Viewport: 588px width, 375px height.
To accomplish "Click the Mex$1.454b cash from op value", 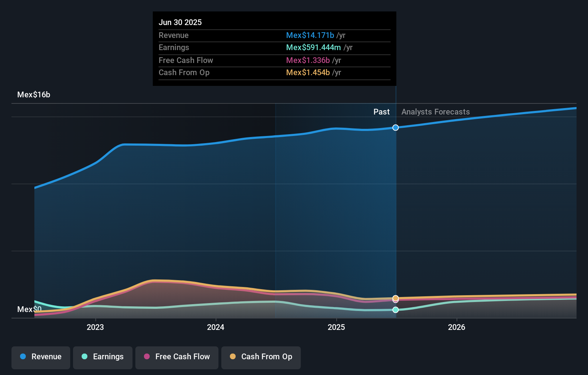I will click(x=308, y=72).
